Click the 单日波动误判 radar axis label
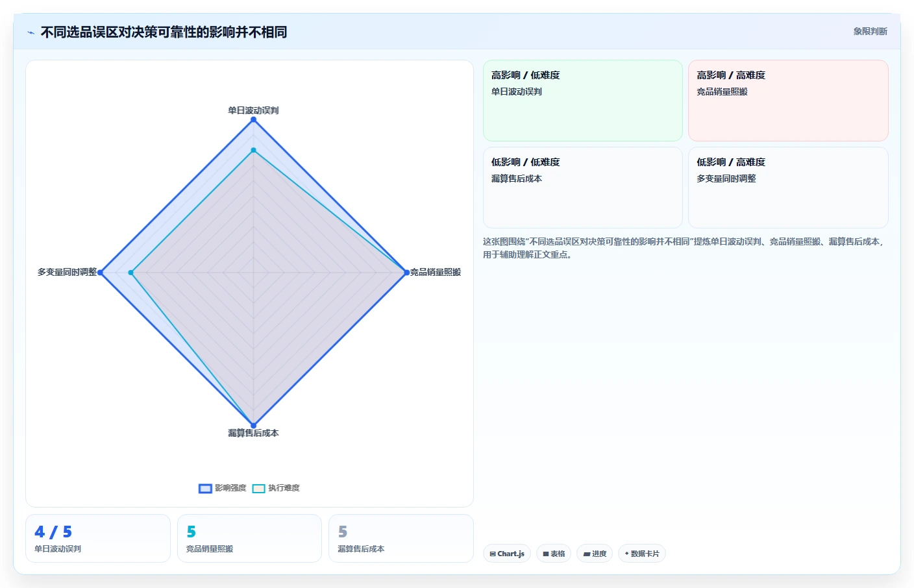The height and width of the screenshot is (588, 914). click(x=253, y=110)
